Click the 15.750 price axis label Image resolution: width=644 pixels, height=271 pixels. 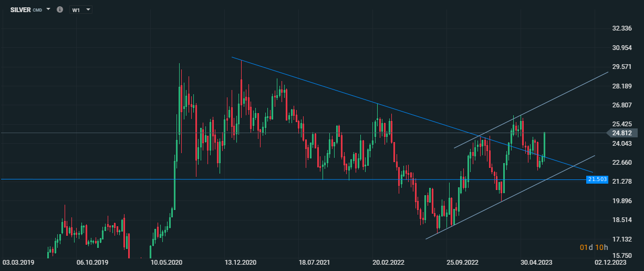(621, 256)
